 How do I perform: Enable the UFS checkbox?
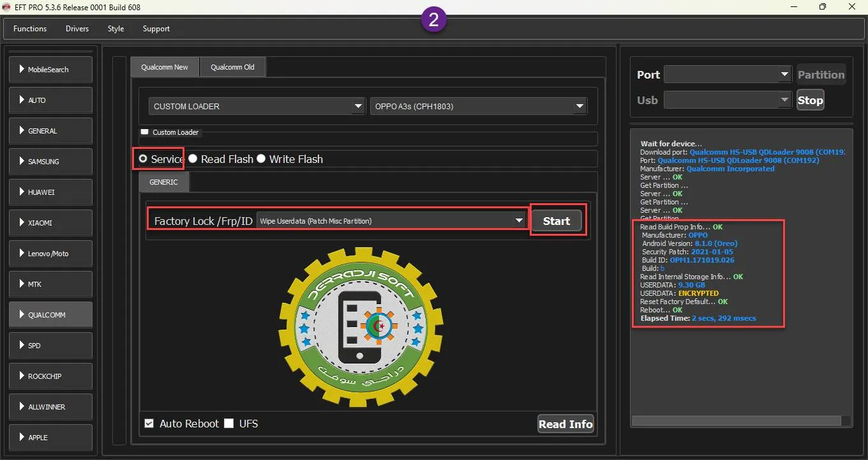click(x=229, y=424)
